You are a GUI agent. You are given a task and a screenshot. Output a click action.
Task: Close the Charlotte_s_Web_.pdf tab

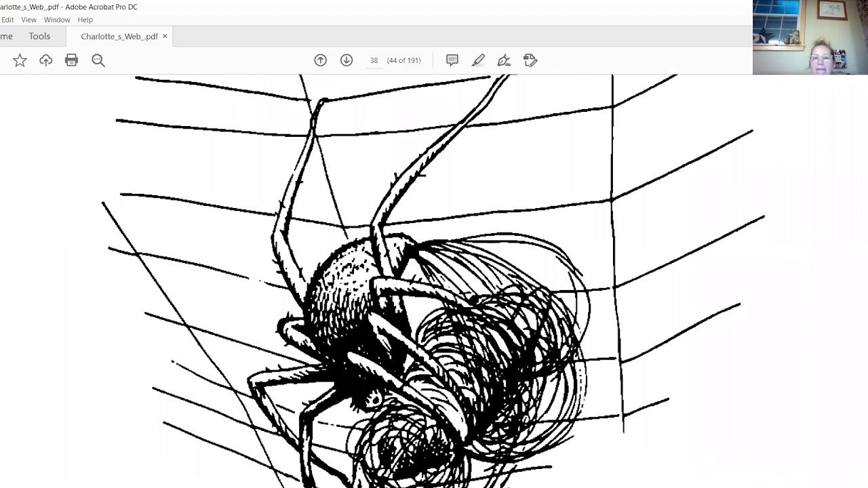click(165, 37)
